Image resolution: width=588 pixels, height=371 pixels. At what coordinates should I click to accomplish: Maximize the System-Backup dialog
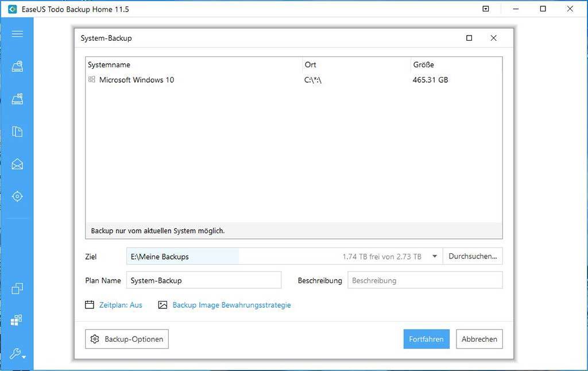(469, 38)
